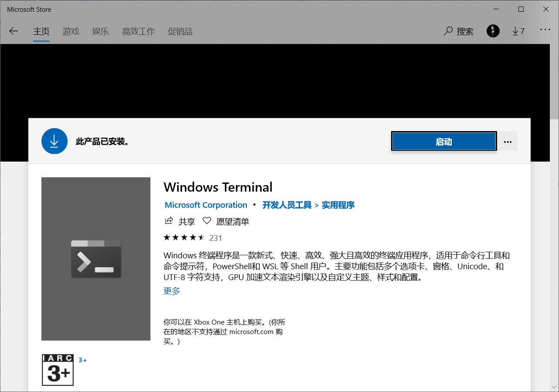Click the 此产品已安装。 status text
Image resolution: width=559 pixels, height=392 pixels.
click(x=102, y=142)
